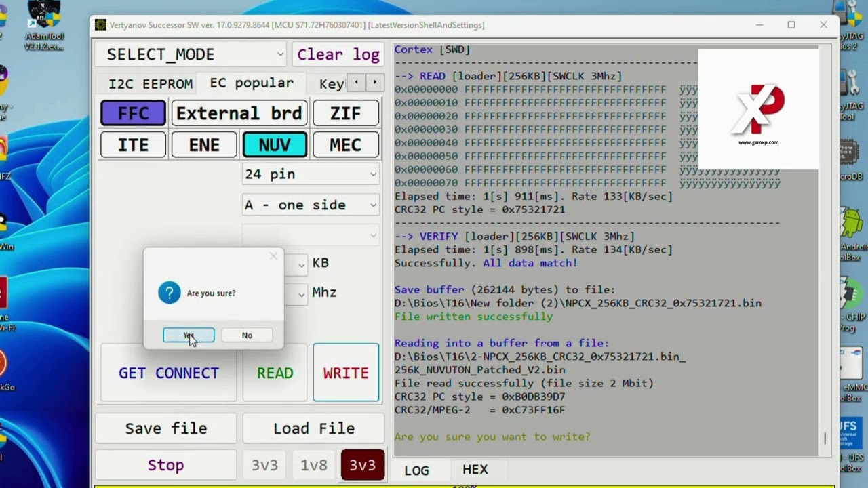
Task: Maximize the Vertyanov window
Action: (x=791, y=25)
